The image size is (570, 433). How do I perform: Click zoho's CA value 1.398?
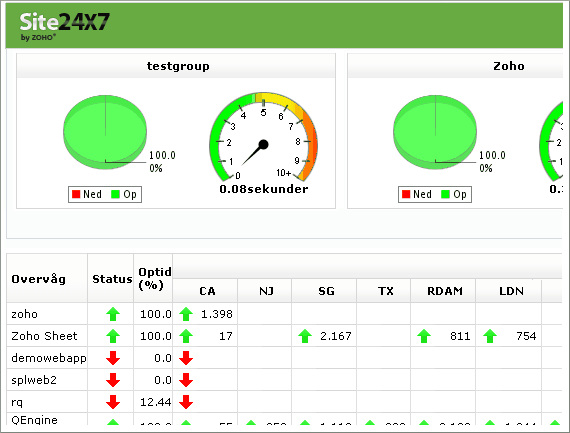(x=217, y=314)
